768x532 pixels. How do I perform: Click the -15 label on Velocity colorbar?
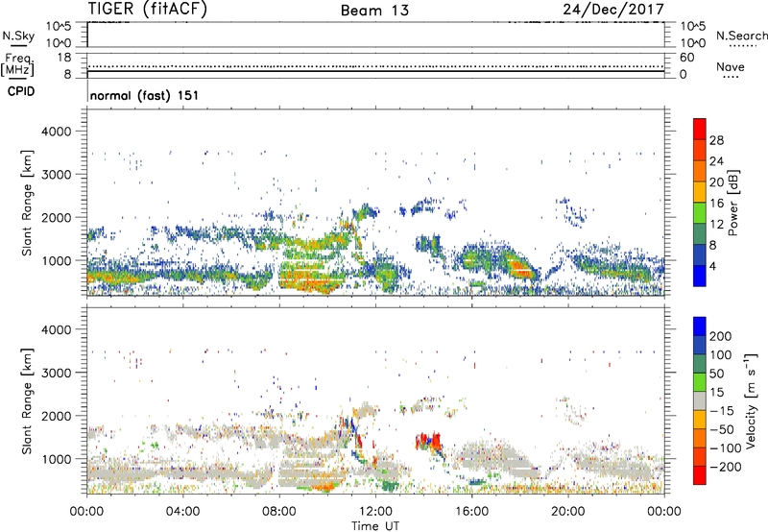(x=721, y=411)
